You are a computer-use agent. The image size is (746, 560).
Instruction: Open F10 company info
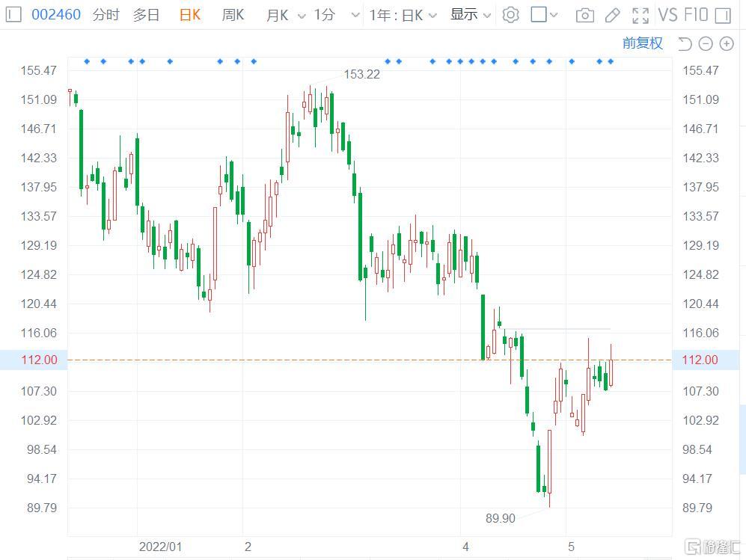point(696,14)
